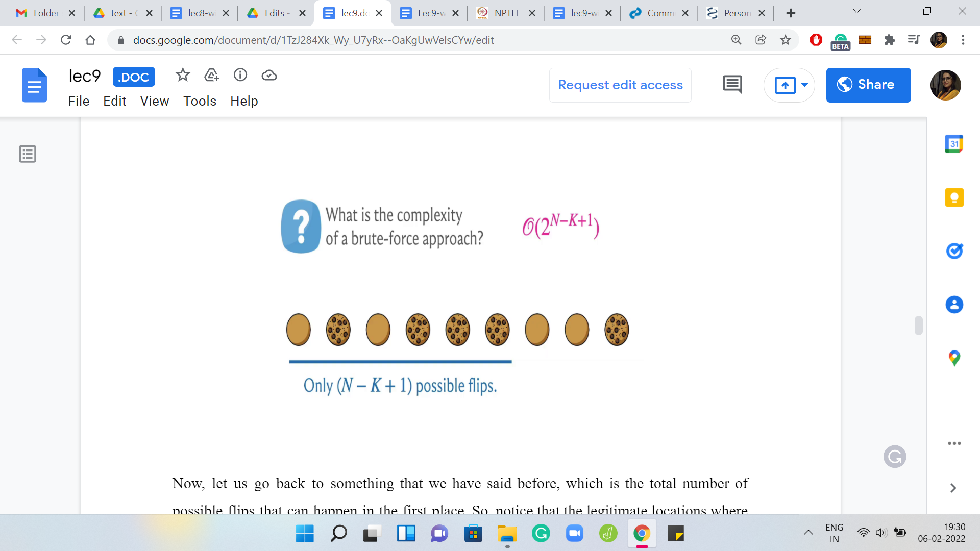Screen dimensions: 980x551
Task: Open comment history icon
Action: pos(732,85)
